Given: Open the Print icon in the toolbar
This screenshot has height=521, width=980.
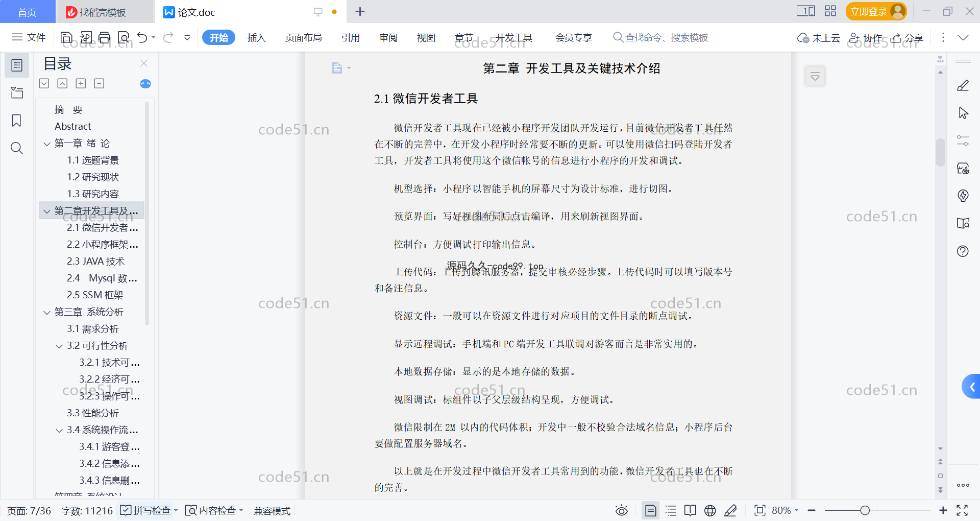Looking at the screenshot, I should tap(104, 37).
